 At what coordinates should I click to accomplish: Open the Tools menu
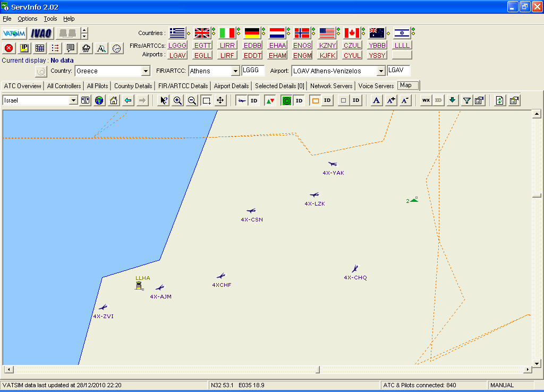[50, 19]
